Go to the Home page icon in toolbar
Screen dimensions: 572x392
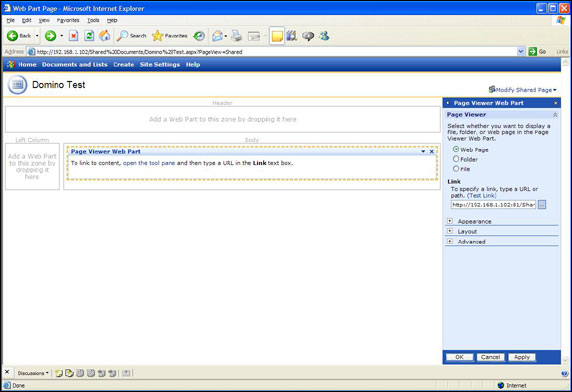104,35
